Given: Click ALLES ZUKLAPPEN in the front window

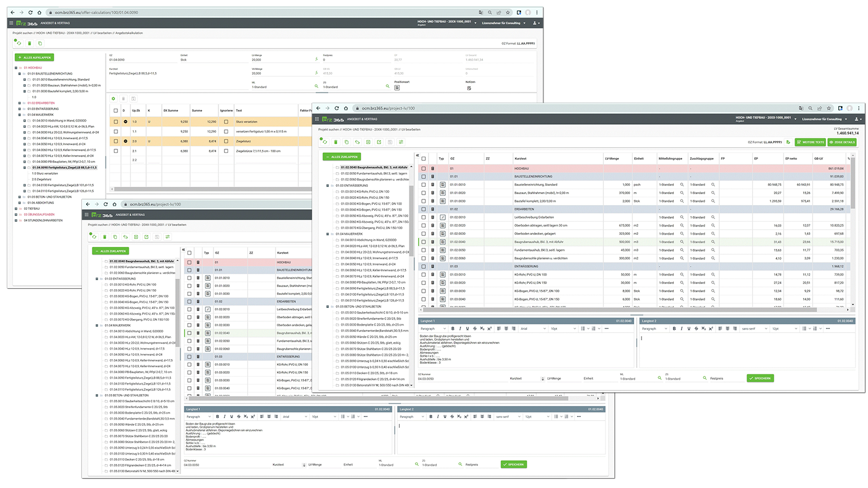Looking at the screenshot, I should (x=342, y=157).
